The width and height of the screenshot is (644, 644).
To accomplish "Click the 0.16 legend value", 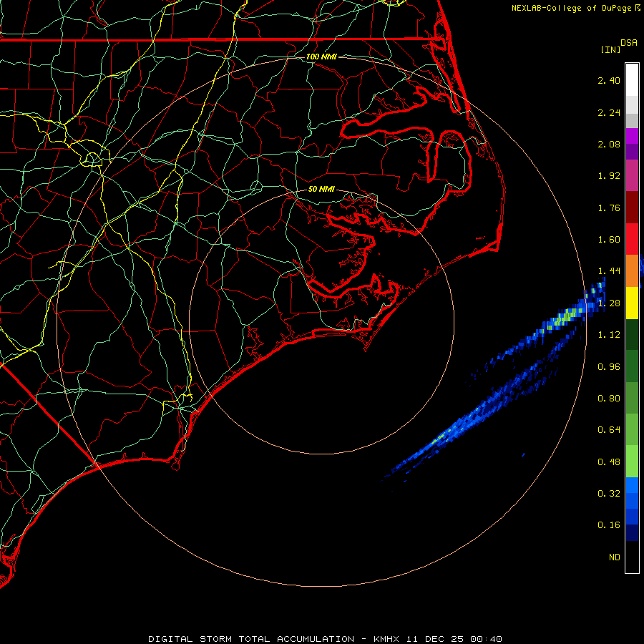I will pyautogui.click(x=609, y=525).
